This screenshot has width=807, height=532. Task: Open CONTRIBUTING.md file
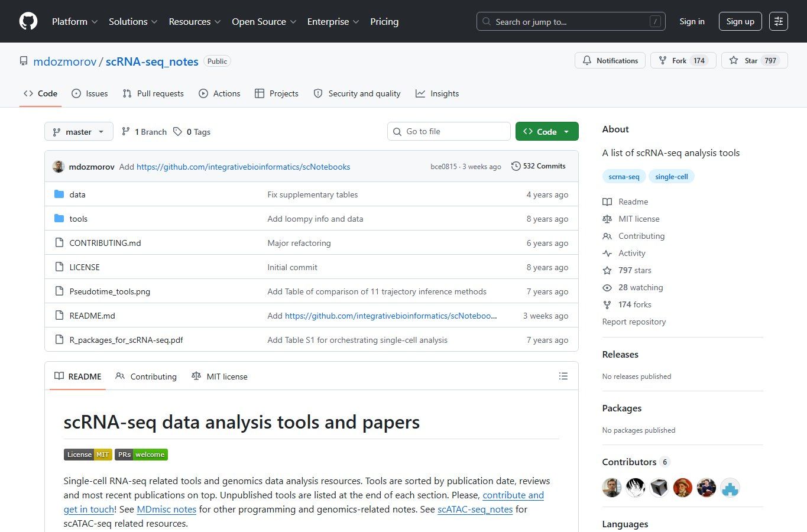[x=105, y=243]
